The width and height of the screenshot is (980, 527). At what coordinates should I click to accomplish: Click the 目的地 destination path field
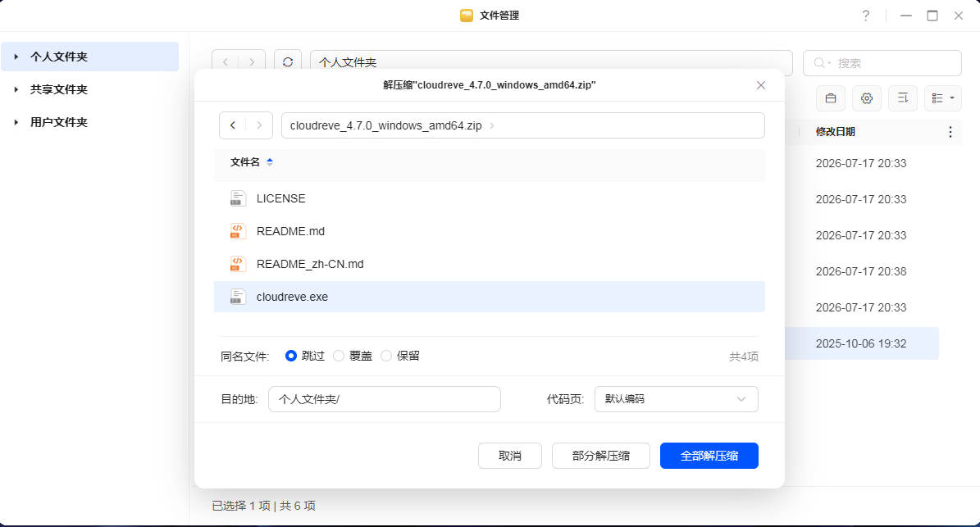pos(385,399)
